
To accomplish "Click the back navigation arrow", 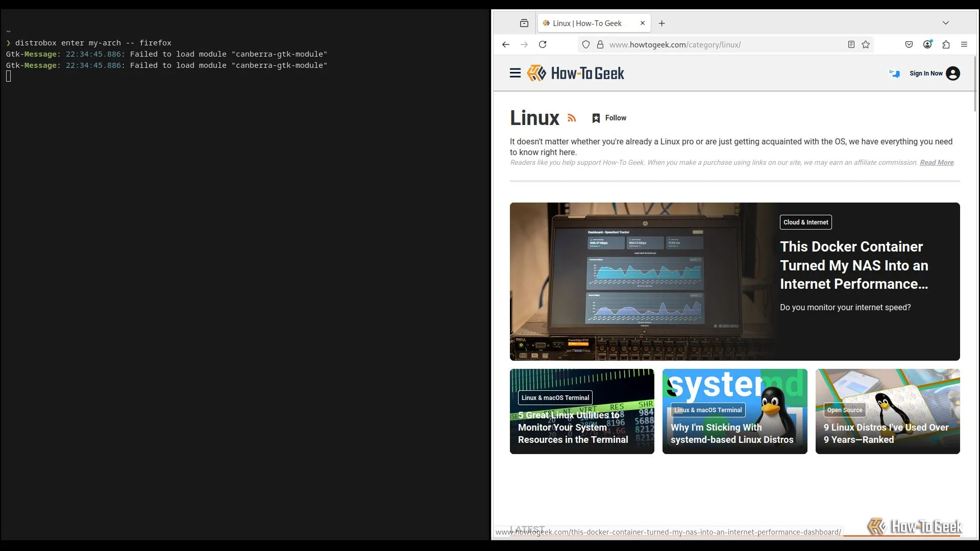I will tap(506, 44).
